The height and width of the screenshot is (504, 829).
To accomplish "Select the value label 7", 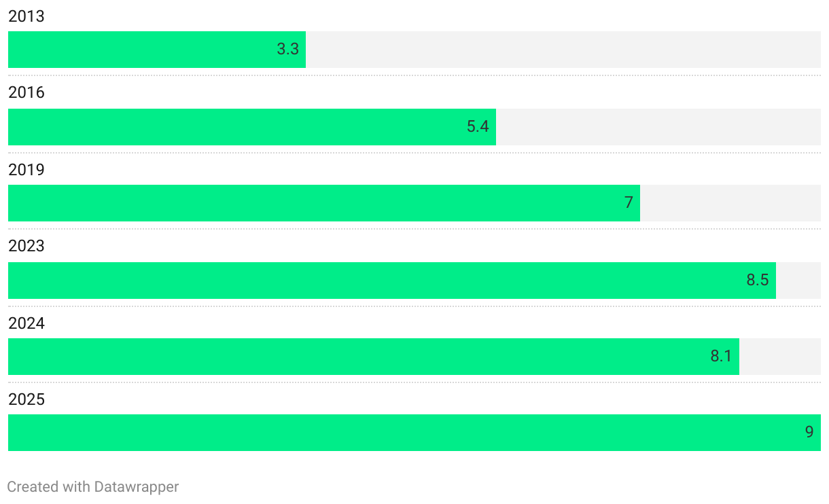I will tap(629, 202).
